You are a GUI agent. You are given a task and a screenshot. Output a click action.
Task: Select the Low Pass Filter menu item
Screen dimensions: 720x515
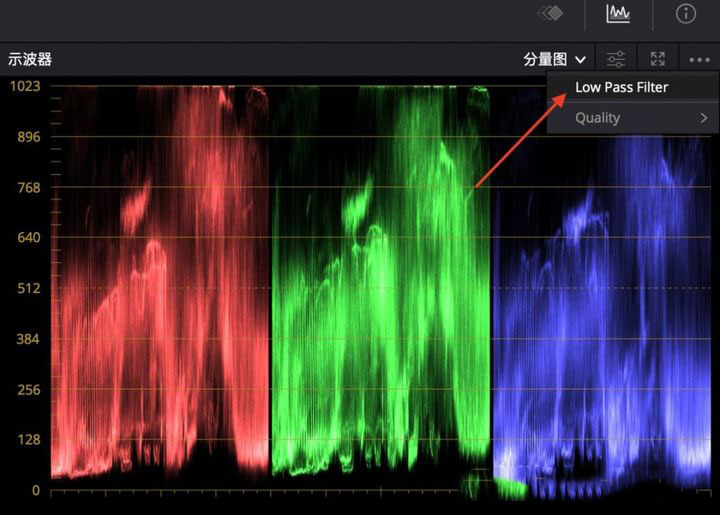[632, 87]
